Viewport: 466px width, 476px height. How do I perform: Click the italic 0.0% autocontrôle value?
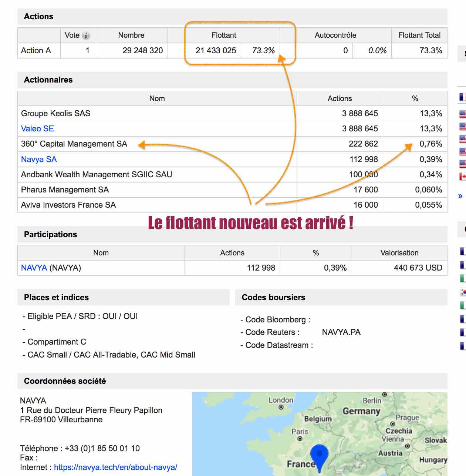pyautogui.click(x=377, y=51)
